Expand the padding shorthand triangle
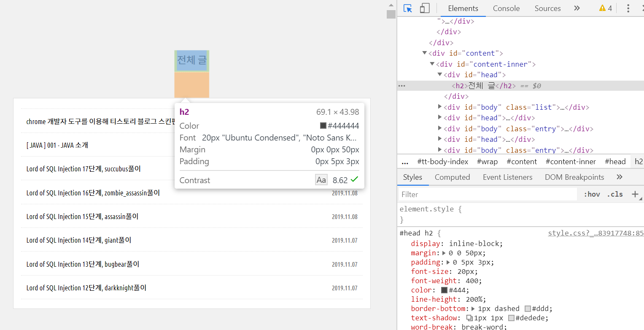Screen dimensions: 644x330 (448, 262)
